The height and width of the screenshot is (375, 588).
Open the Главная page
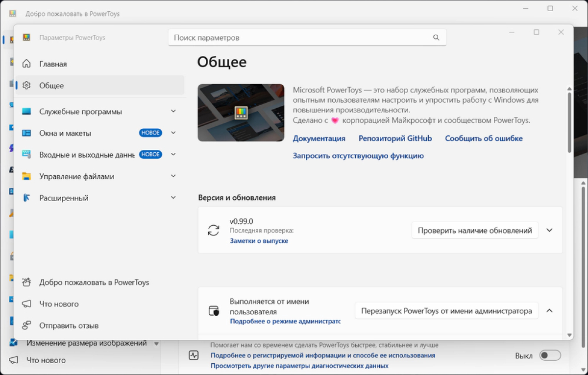click(53, 64)
